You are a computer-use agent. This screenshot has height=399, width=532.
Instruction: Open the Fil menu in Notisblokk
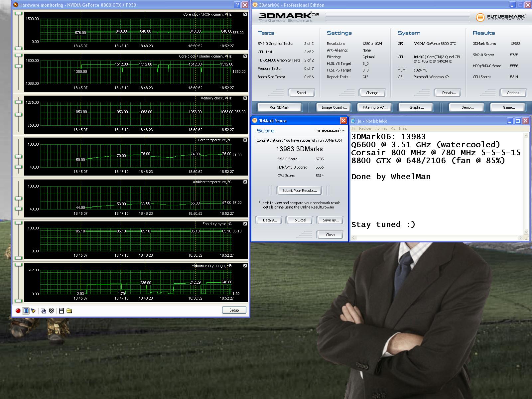[x=353, y=128]
